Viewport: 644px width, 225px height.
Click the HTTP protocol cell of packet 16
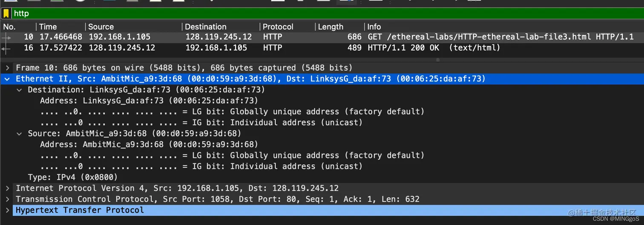pyautogui.click(x=273, y=48)
